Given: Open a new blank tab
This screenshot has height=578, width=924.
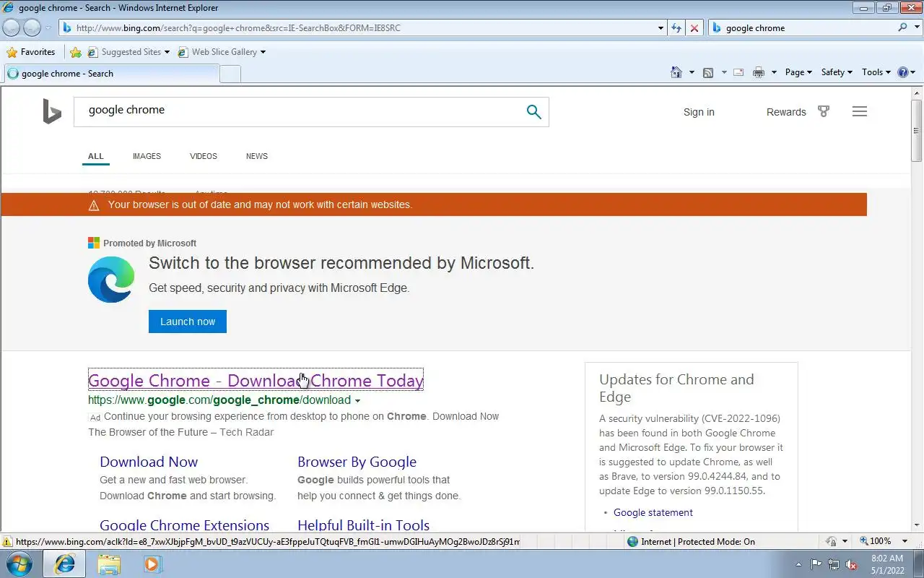Looking at the screenshot, I should [x=230, y=74].
